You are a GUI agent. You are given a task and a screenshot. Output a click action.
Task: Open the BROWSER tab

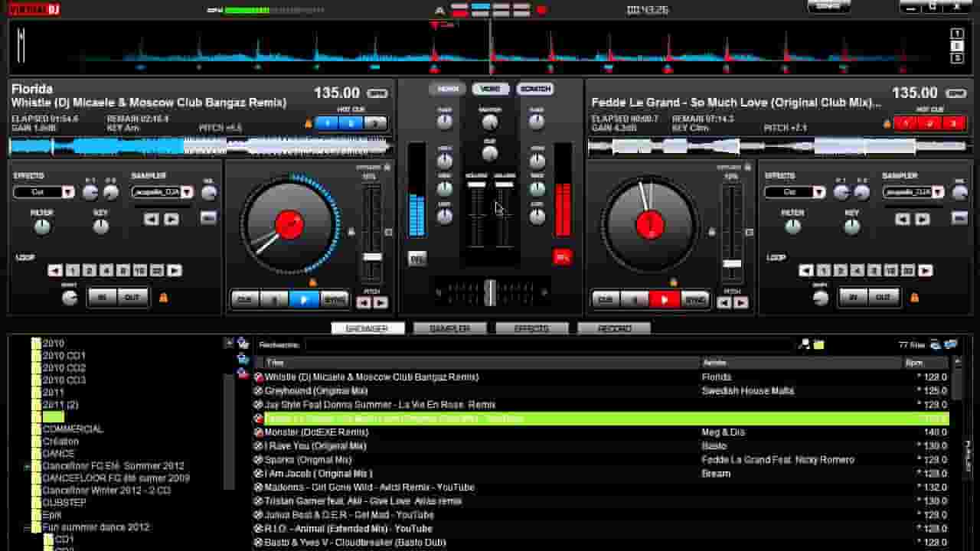click(x=367, y=328)
